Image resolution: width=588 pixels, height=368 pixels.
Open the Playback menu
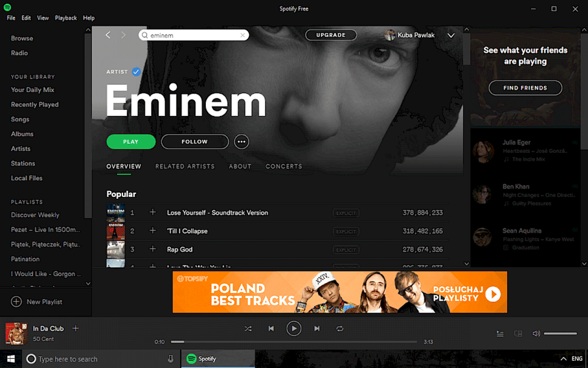click(66, 18)
